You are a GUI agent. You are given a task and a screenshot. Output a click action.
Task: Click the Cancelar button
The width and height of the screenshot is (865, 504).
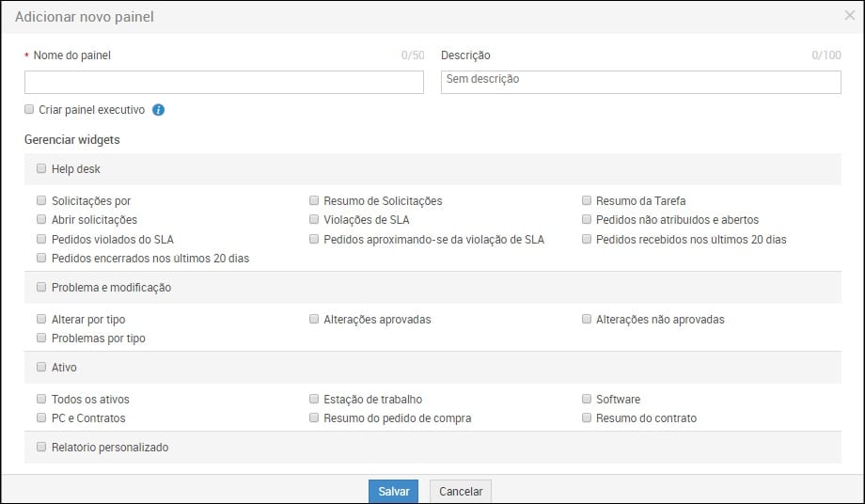461,492
